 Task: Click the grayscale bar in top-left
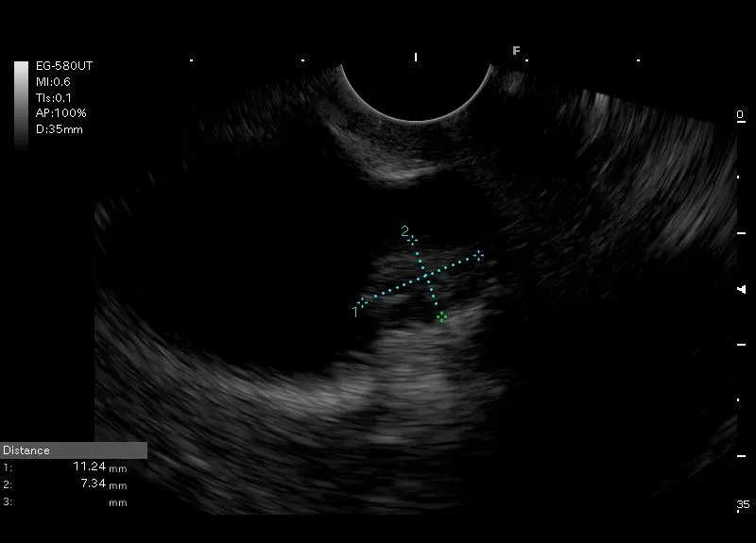tap(21, 104)
